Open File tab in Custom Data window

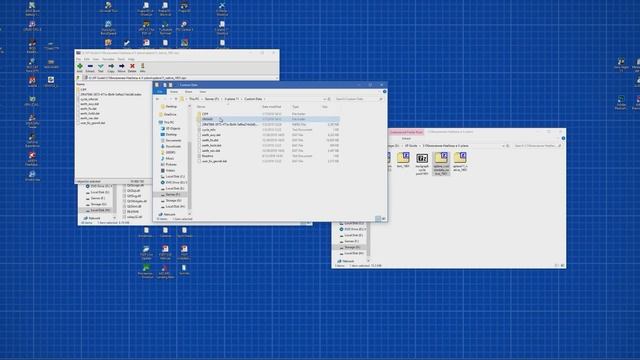[x=160, y=92]
